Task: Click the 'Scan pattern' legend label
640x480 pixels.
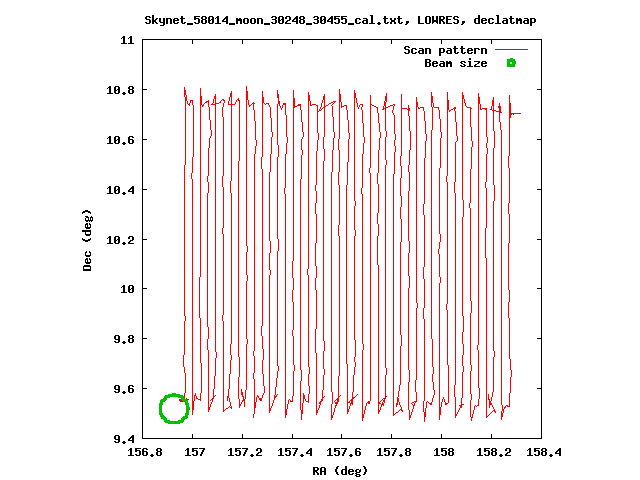Action: 445,50
